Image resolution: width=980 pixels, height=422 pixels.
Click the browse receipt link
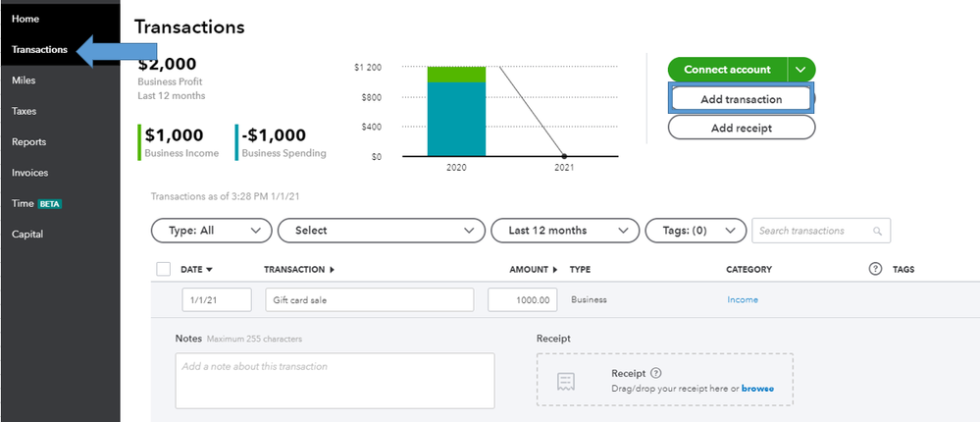757,389
